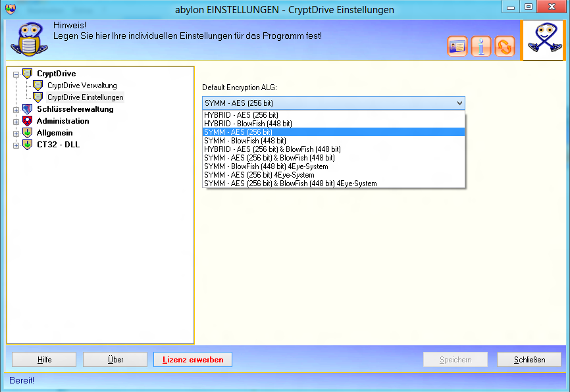Expand the Allgemein tree node
570x392 pixels.
click(x=16, y=134)
